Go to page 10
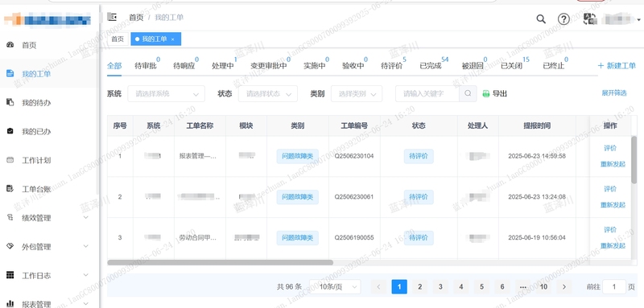644x308 pixels. point(543,286)
